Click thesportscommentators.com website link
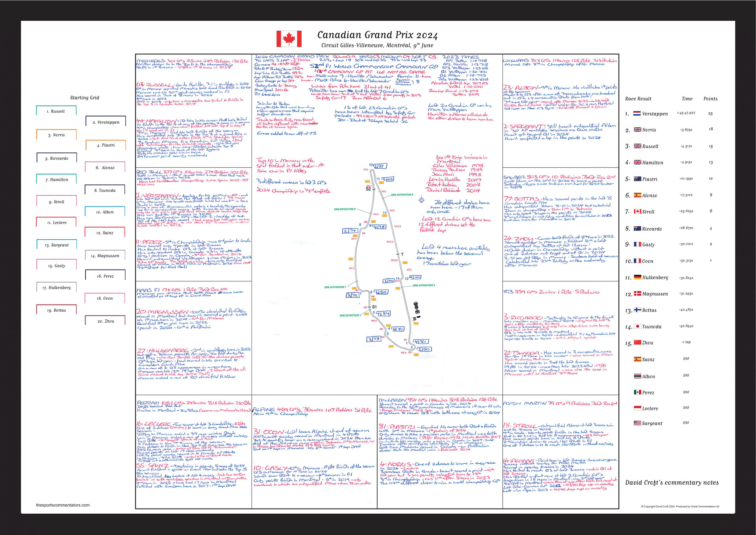756x535 pixels. pos(63,505)
